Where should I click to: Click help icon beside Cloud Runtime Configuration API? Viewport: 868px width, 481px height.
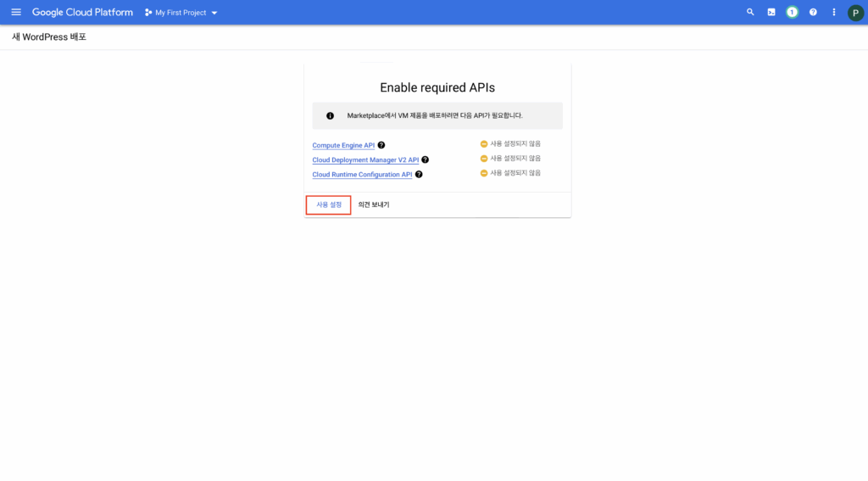coord(419,174)
